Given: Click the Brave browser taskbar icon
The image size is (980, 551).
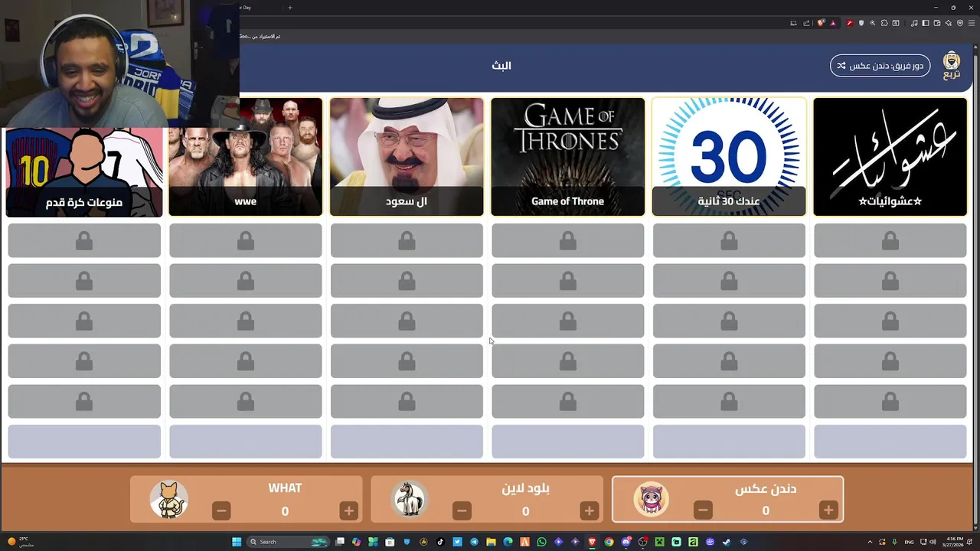Looking at the screenshot, I should pos(592,542).
